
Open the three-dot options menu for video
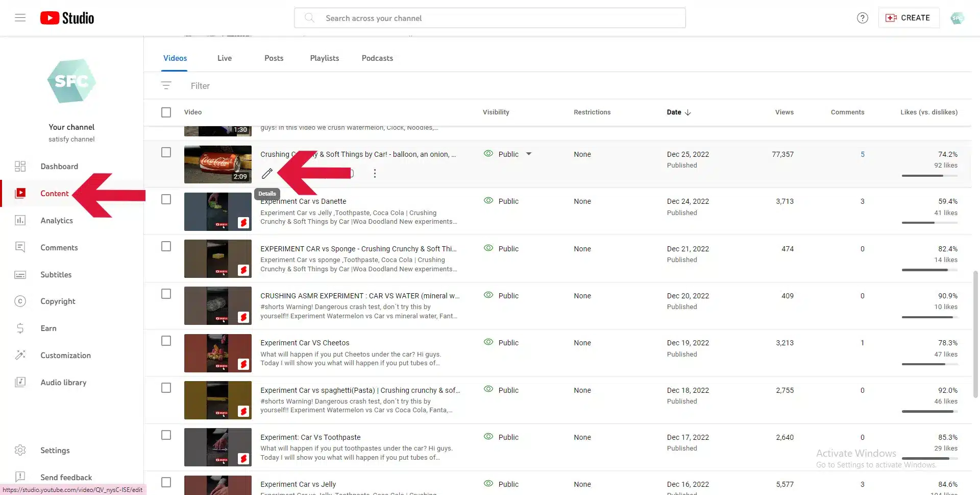pyautogui.click(x=375, y=174)
